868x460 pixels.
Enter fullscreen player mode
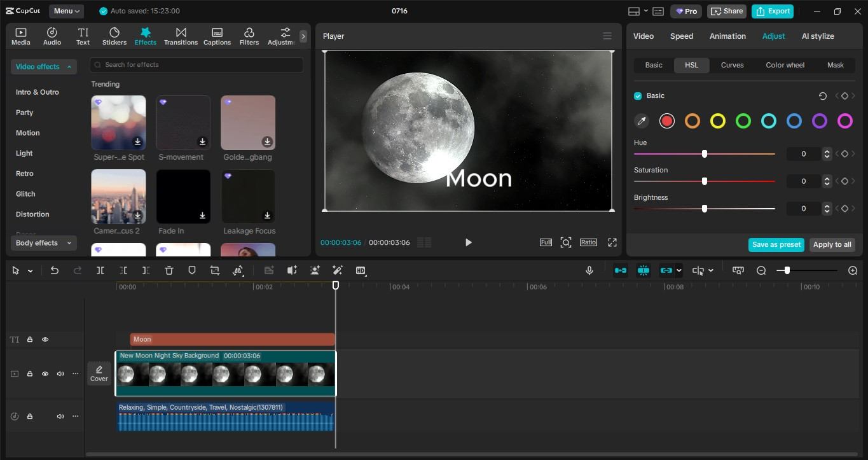point(612,242)
